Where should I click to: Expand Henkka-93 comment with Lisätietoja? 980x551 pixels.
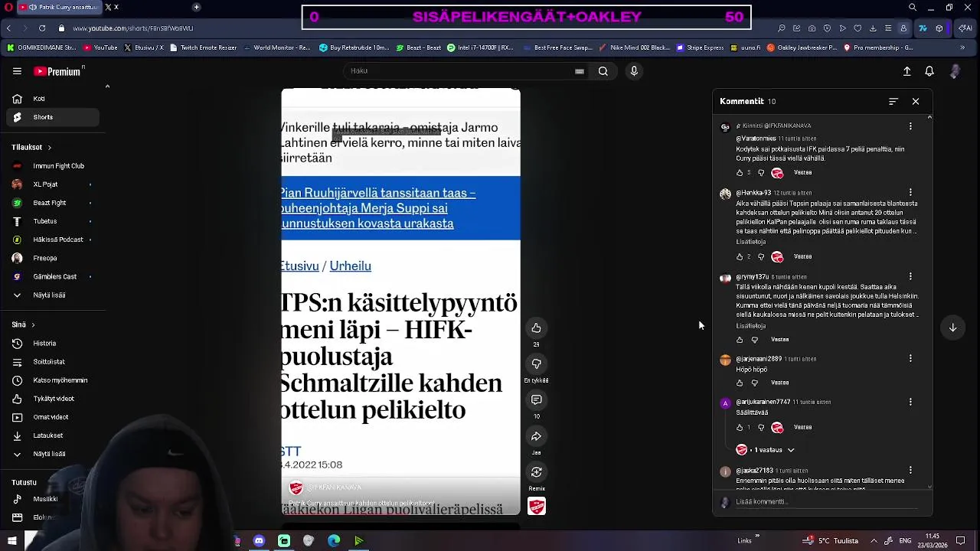click(x=750, y=242)
